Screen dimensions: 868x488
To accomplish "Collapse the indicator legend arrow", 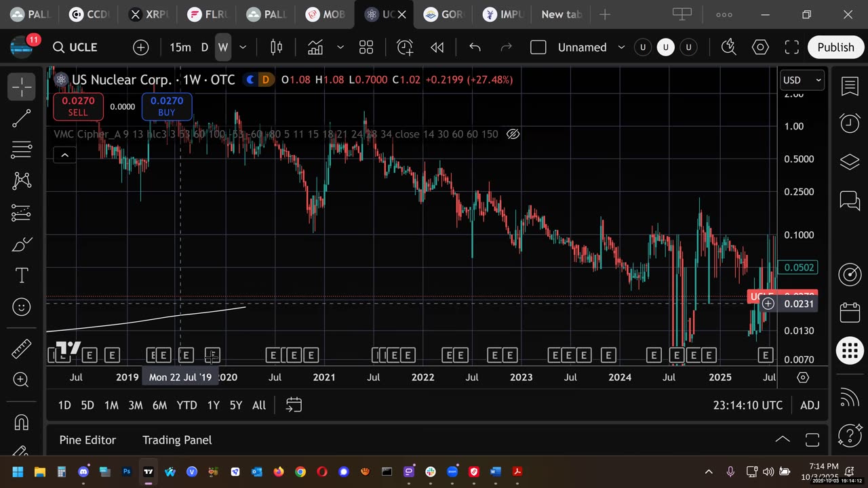I will point(64,155).
